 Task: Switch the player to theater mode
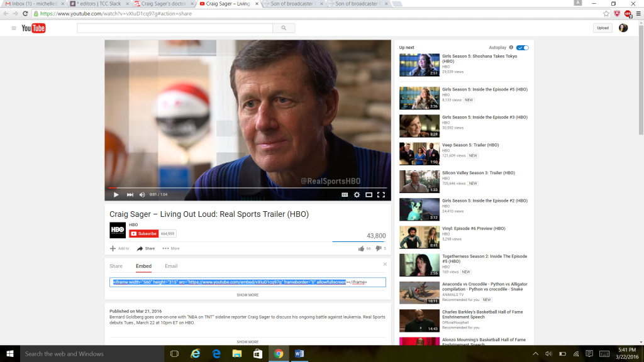tap(369, 195)
